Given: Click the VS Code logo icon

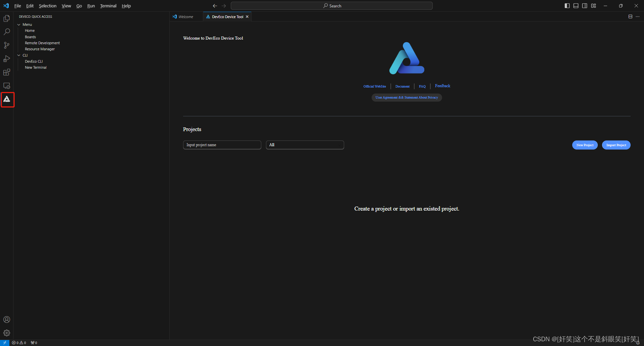Looking at the screenshot, I should [x=6, y=6].
